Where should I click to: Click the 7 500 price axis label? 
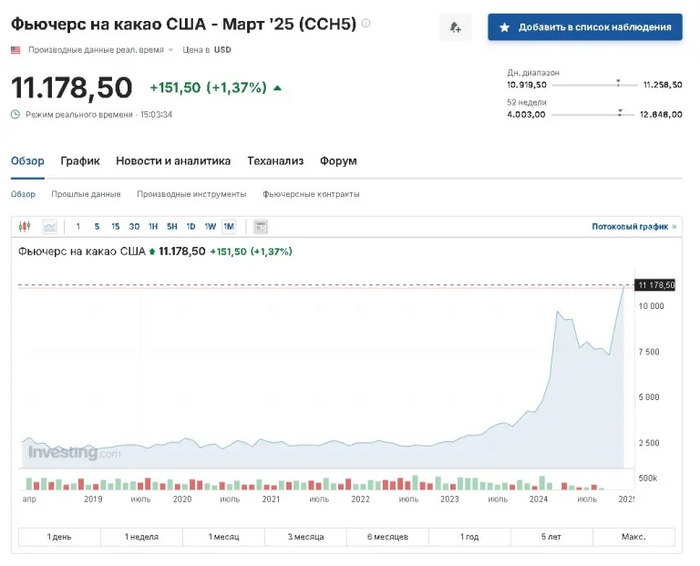[649, 352]
